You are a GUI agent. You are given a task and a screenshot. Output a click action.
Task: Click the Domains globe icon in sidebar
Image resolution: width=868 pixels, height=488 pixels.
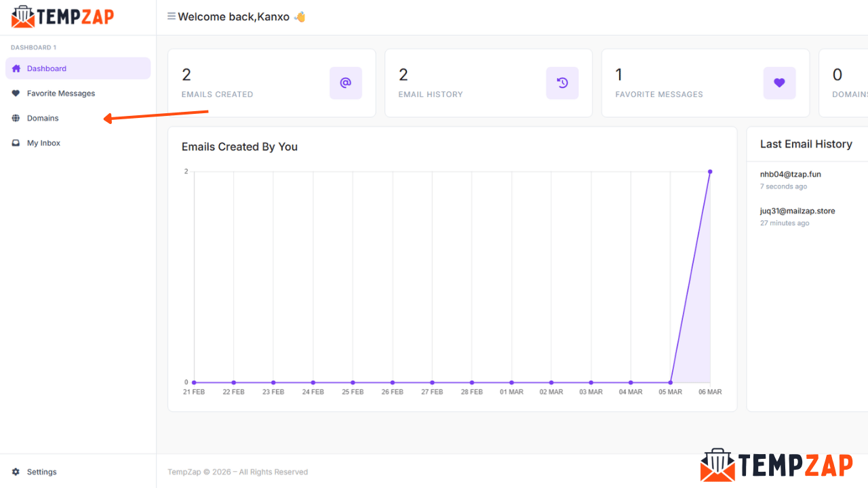click(x=16, y=118)
